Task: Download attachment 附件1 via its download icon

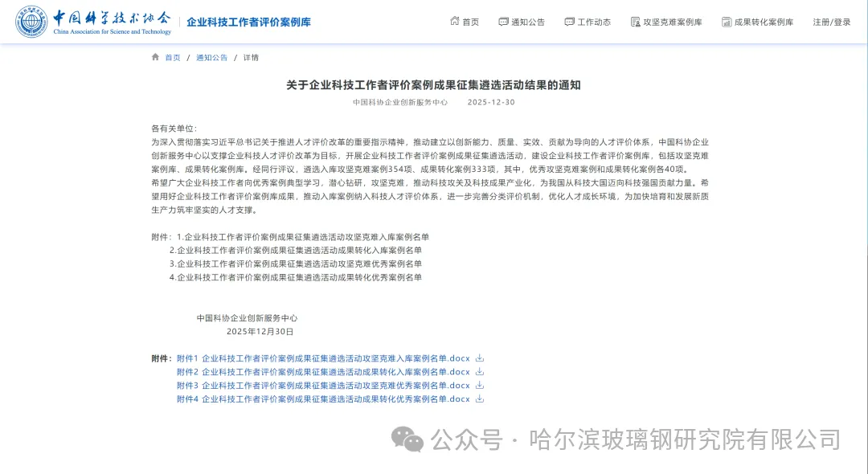Action: pos(479,358)
